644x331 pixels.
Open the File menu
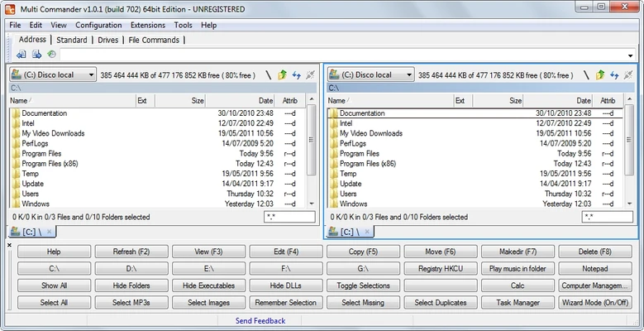pyautogui.click(x=15, y=25)
